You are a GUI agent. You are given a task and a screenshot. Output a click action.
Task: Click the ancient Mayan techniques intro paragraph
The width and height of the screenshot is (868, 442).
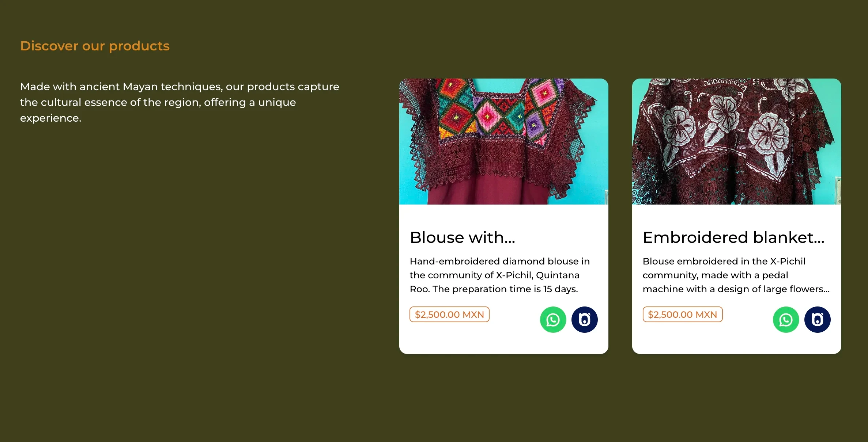tap(180, 102)
